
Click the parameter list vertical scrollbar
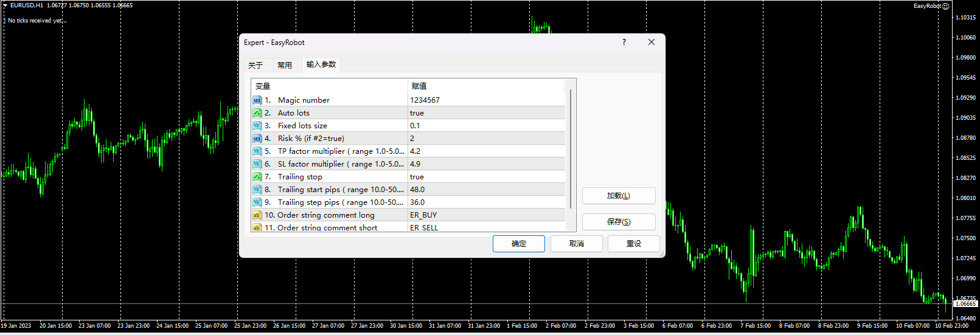[x=571, y=149]
